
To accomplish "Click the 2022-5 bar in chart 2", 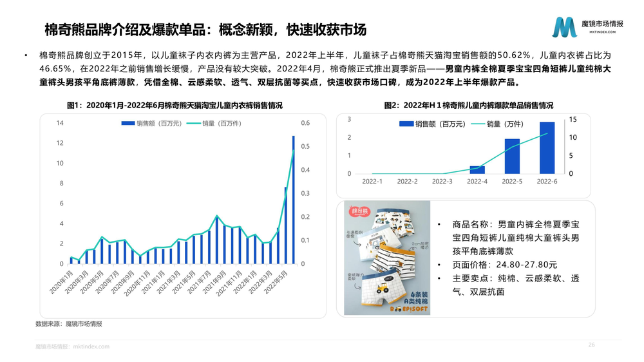I will [x=512, y=156].
